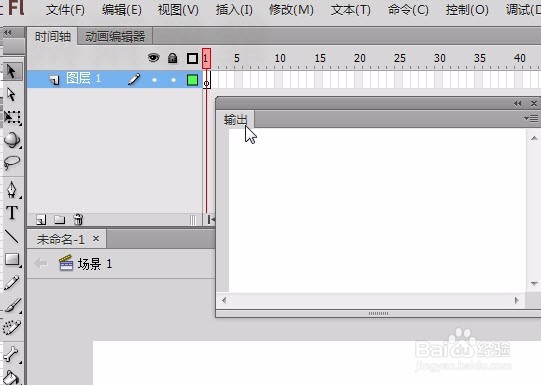Select the Pencil tool
541x385 pixels.
tap(12, 283)
